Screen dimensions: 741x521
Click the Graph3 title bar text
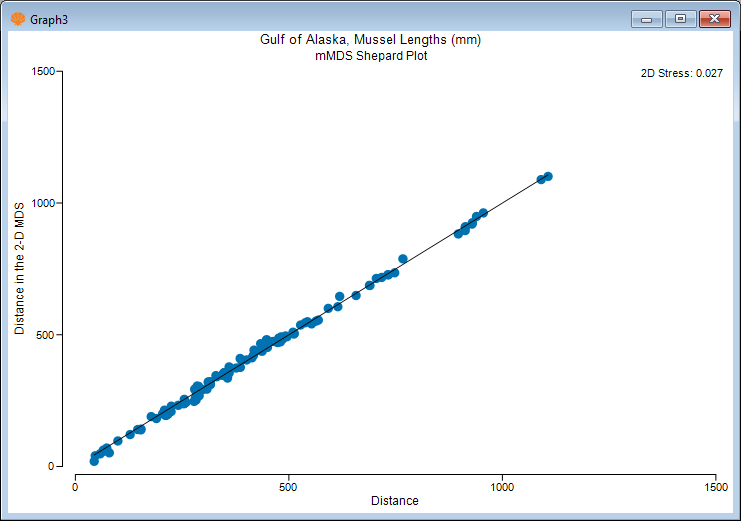pyautogui.click(x=49, y=18)
